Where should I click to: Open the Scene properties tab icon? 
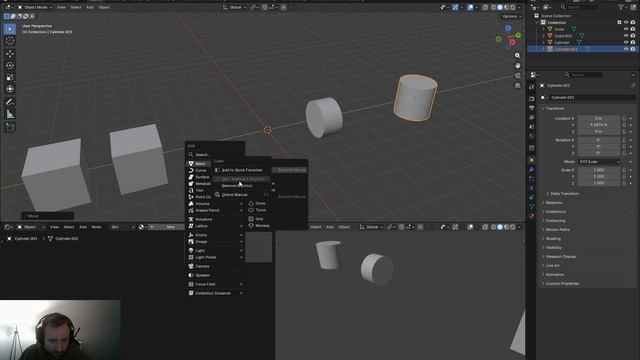[531, 127]
